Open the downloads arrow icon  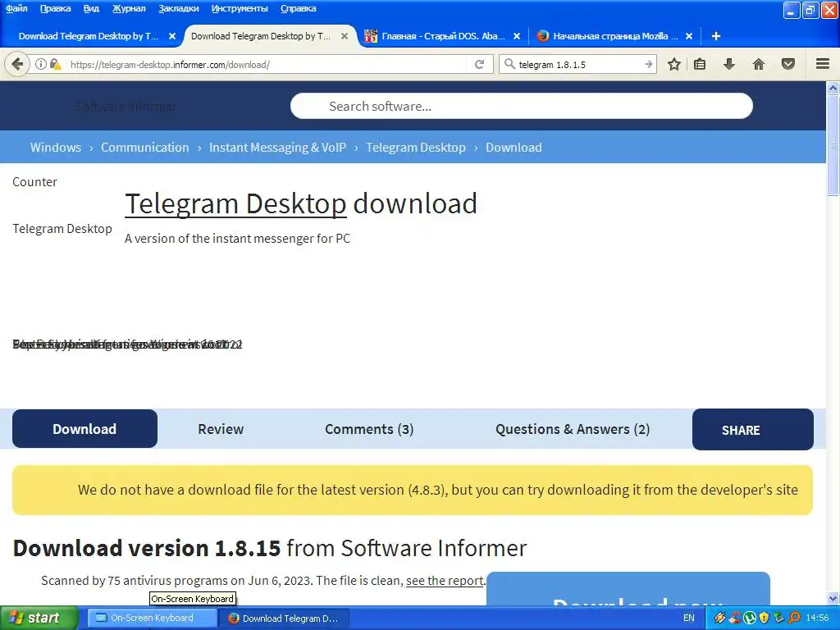728,64
